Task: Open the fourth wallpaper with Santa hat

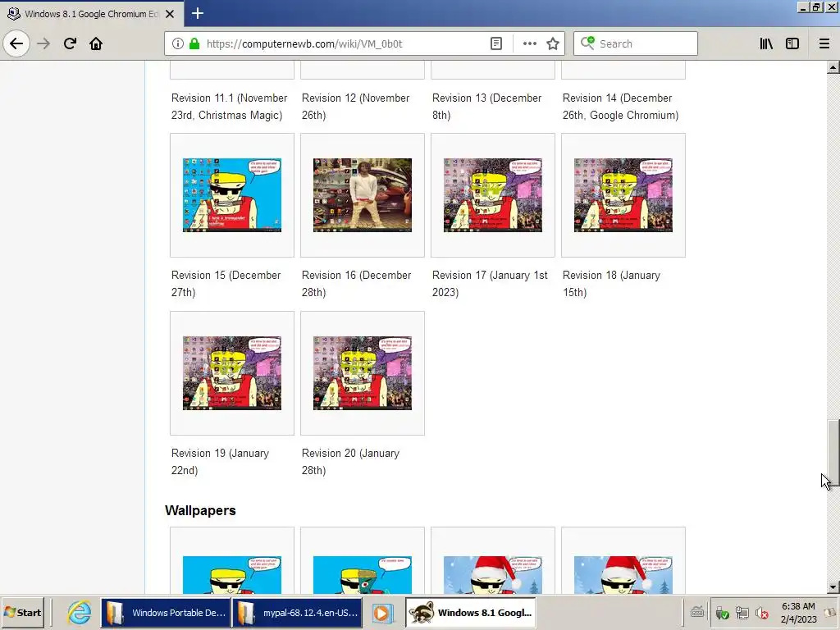Action: (623, 575)
